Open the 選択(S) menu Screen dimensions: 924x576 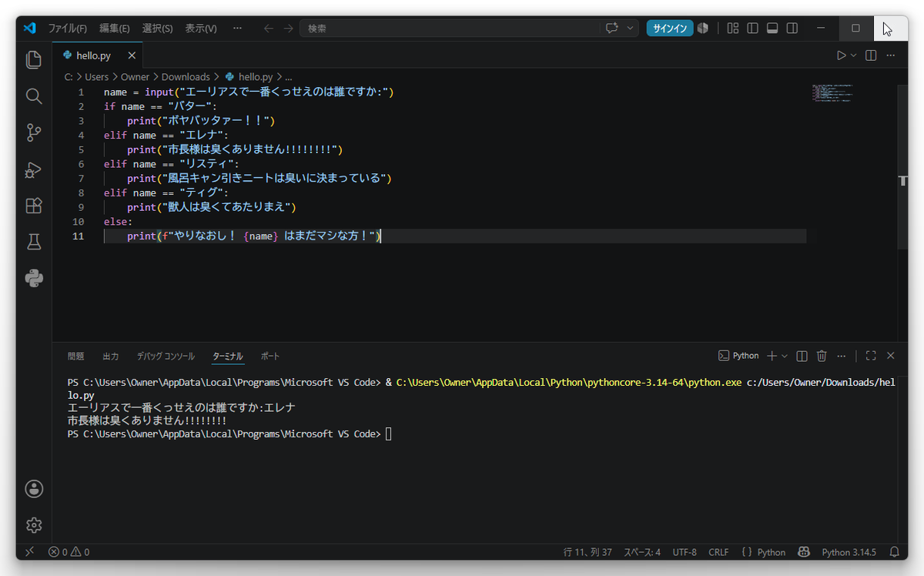click(158, 28)
